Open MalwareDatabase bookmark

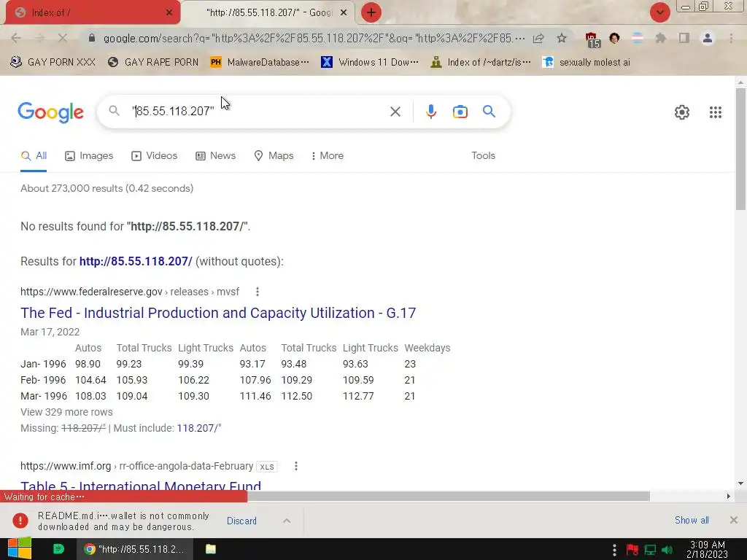click(260, 62)
